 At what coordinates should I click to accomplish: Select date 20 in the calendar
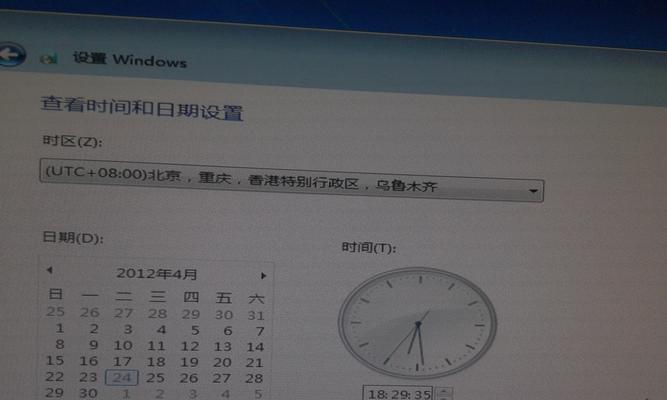pos(222,363)
